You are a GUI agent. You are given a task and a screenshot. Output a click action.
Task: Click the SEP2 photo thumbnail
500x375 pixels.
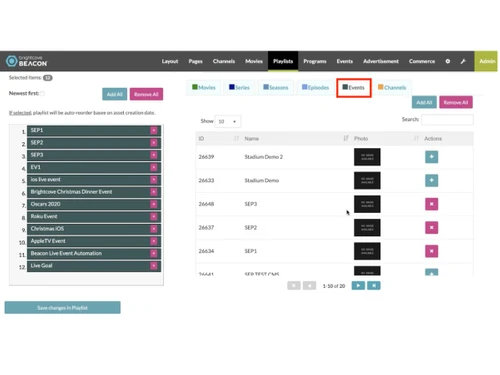367,228
